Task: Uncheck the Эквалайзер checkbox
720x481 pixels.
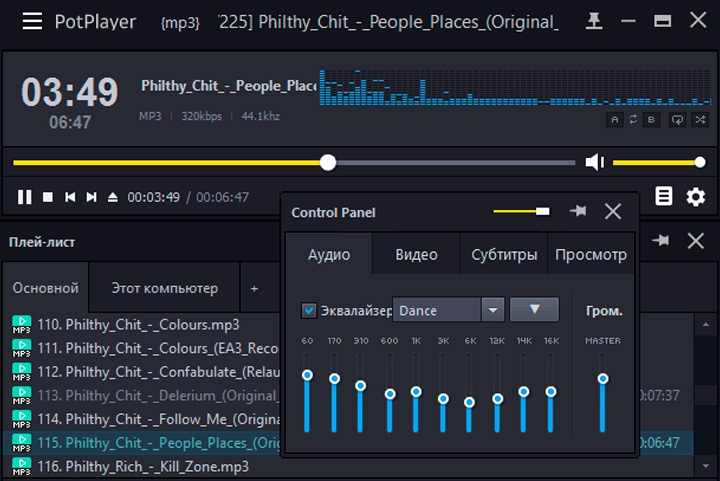Action: point(309,310)
